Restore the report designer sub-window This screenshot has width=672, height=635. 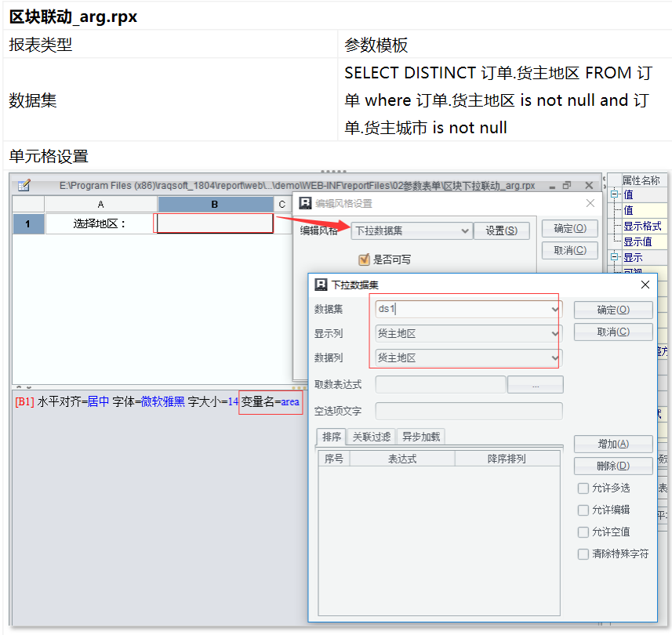tap(567, 186)
